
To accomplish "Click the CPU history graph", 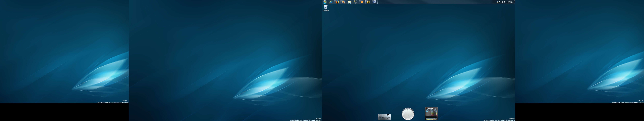I will pos(431,118).
